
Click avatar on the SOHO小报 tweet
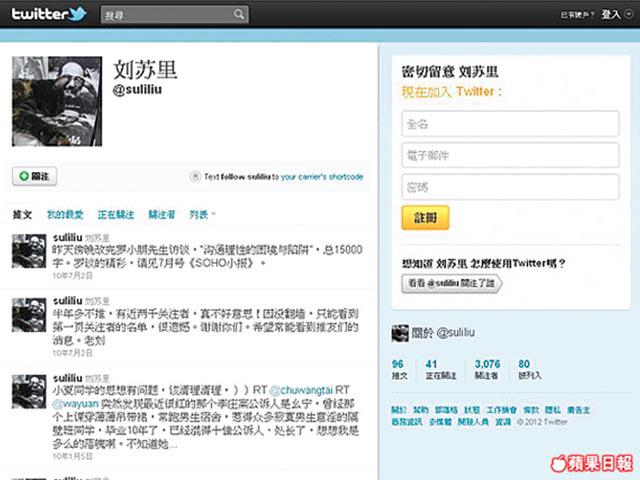29,251
